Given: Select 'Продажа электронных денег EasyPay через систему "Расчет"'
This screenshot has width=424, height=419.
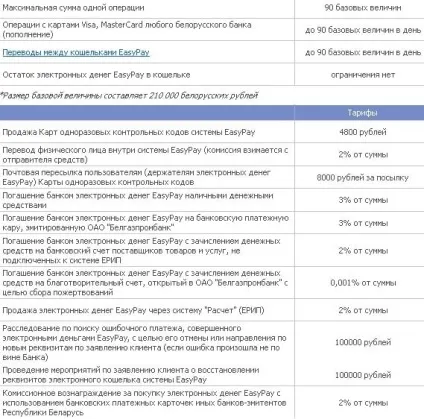Looking at the screenshot, I should click(x=133, y=310).
